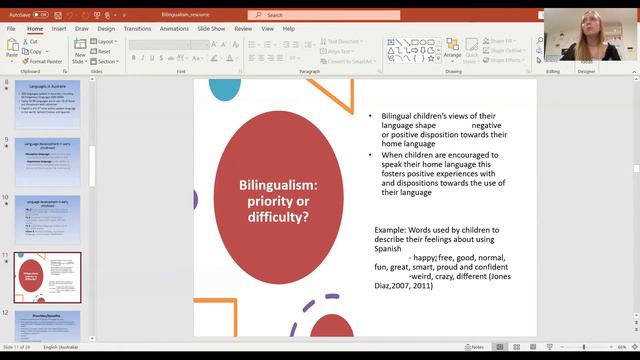This screenshot has height=360, width=640.
Task: Switch to the Insert tab
Action: tap(59, 29)
